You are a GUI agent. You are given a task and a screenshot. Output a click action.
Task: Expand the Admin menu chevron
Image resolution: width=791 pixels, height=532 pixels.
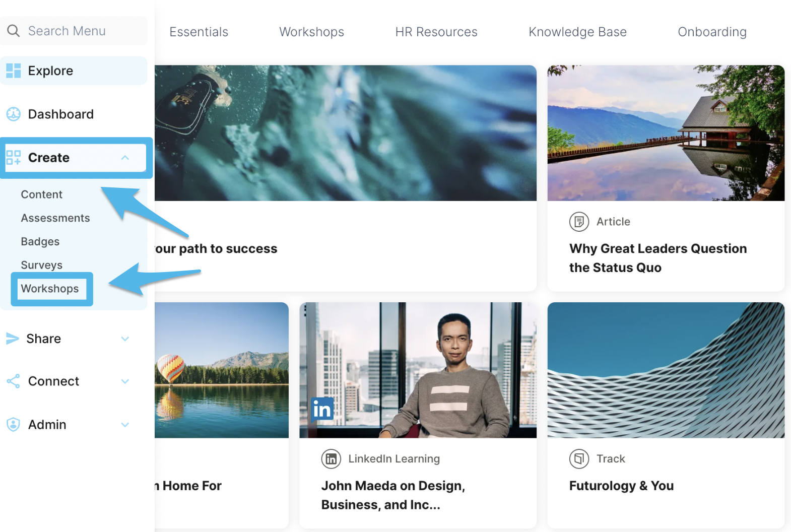(125, 425)
